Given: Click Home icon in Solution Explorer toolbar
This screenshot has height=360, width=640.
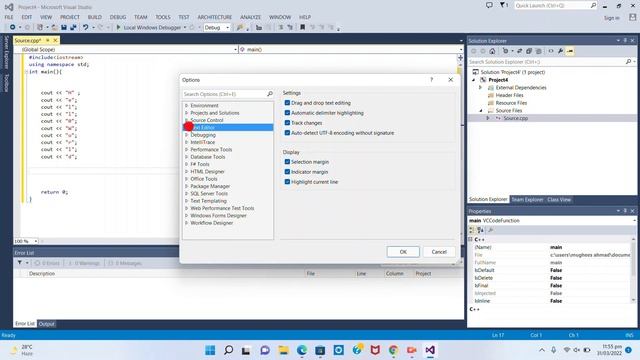Looking at the screenshot, I should pyautogui.click(x=492, y=51).
